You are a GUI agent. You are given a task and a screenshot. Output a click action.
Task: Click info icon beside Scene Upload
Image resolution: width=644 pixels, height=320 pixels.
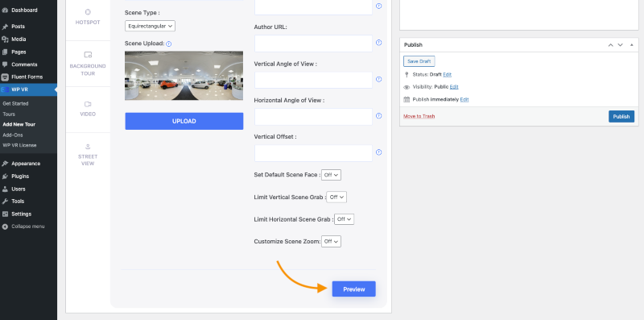[x=169, y=44]
